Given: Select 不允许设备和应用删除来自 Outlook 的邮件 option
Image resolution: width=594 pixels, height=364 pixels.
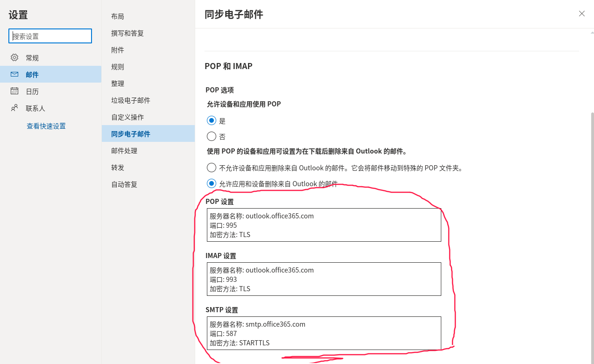Looking at the screenshot, I should pyautogui.click(x=212, y=168).
